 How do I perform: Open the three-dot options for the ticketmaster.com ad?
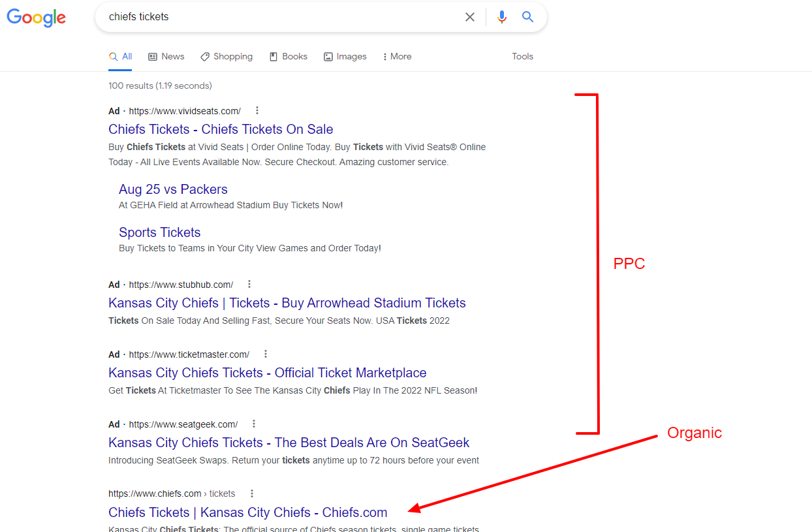(265, 354)
